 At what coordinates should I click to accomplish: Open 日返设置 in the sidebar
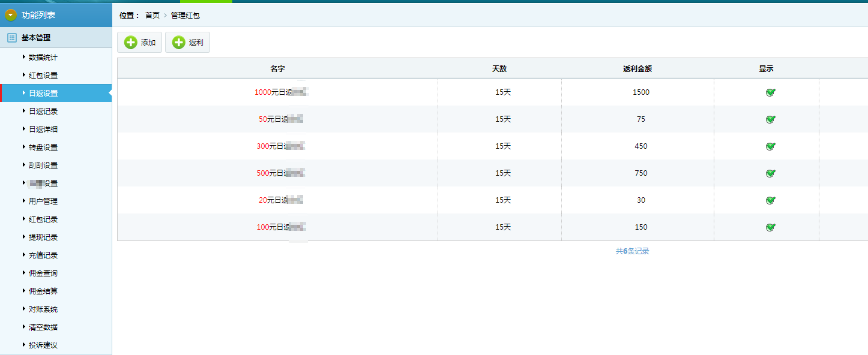point(43,94)
